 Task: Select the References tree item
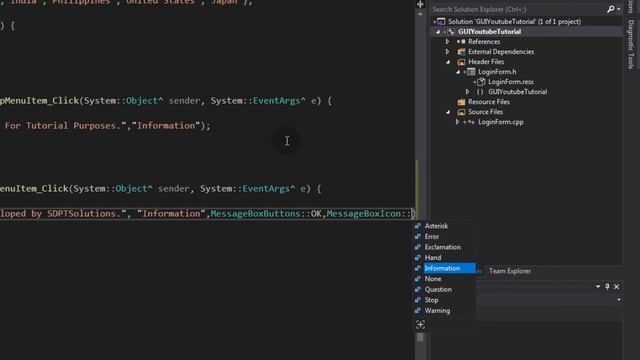click(484, 42)
